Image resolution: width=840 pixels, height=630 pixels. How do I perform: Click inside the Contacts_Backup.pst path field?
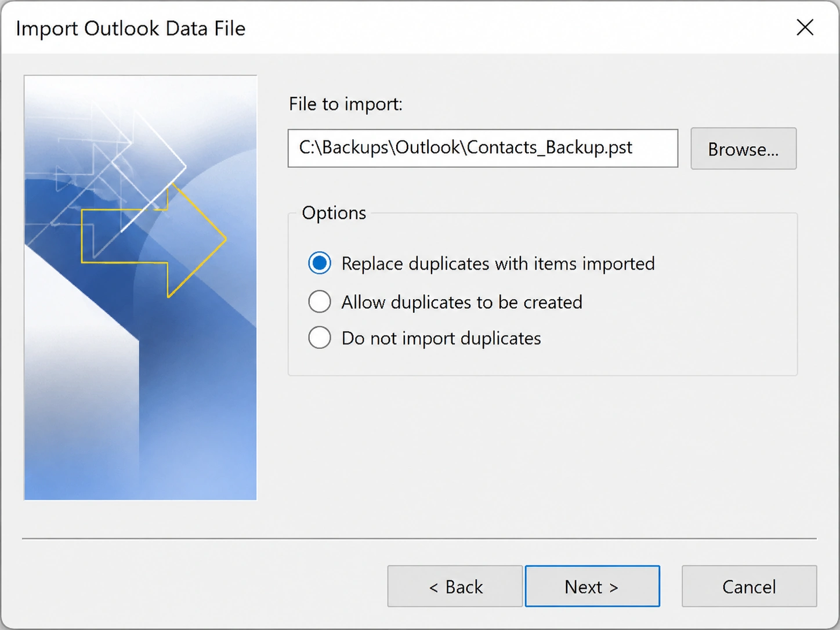coord(483,149)
